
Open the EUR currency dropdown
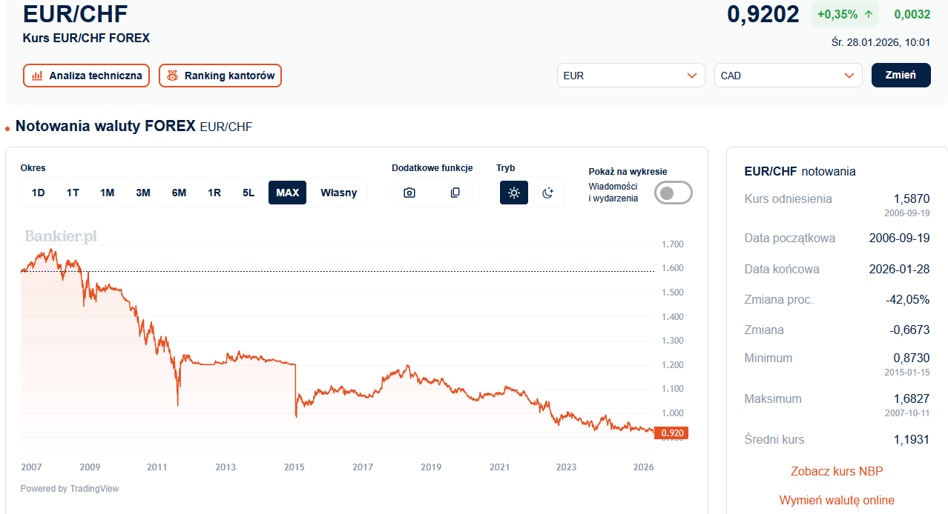tap(631, 76)
